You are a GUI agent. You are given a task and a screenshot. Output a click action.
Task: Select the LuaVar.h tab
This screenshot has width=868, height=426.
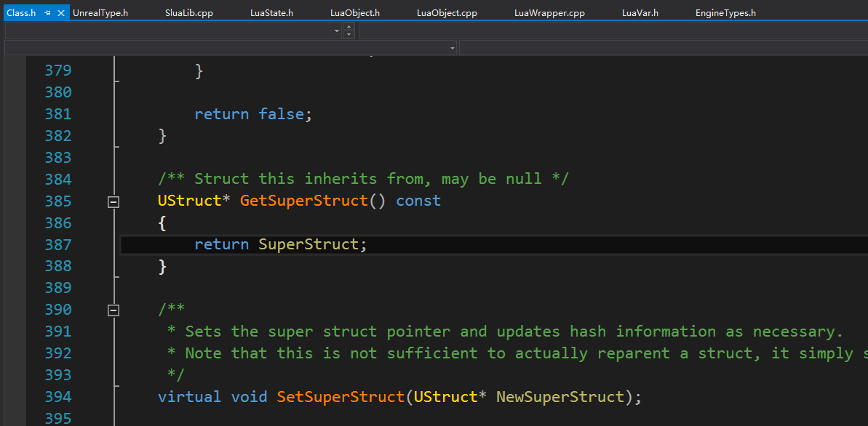(x=640, y=13)
